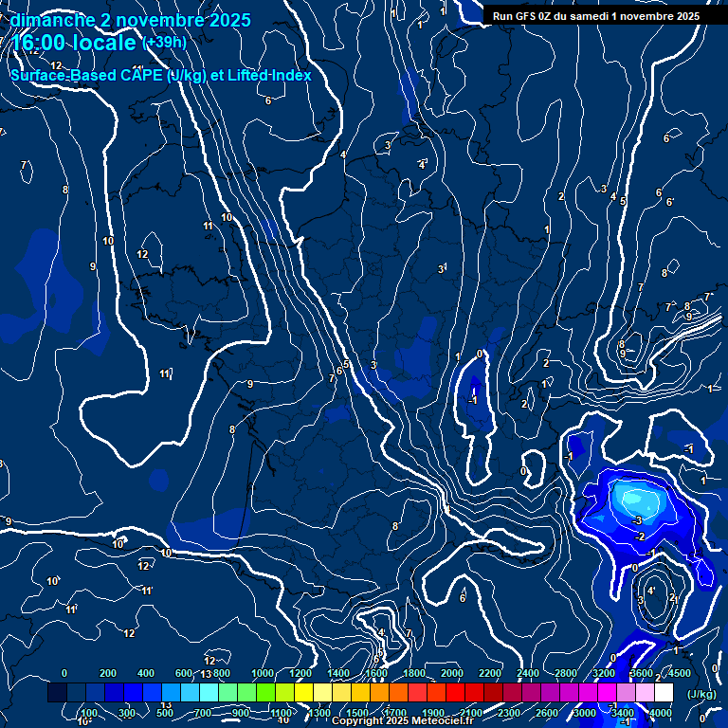Image resolution: width=728 pixels, height=728 pixels.
Task: Click the forecast date 'dimanche 2 novembre 2025'
Action: [x=131, y=20]
